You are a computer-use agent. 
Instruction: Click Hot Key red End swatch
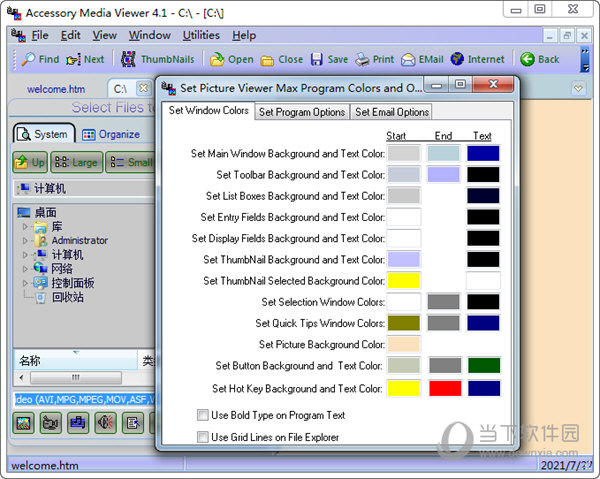click(x=445, y=388)
